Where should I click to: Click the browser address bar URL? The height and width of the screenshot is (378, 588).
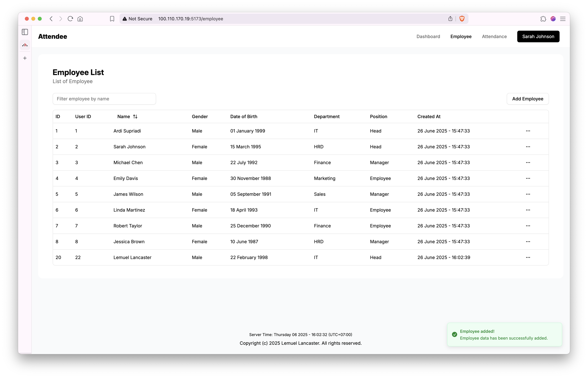point(191,19)
